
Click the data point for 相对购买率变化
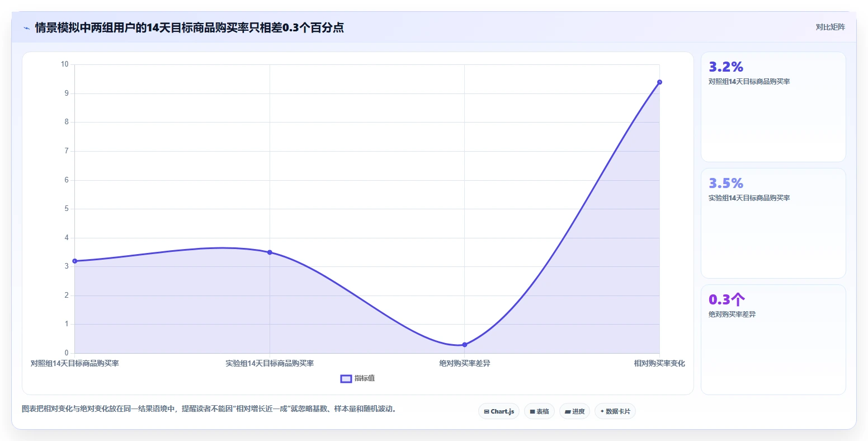pos(659,82)
